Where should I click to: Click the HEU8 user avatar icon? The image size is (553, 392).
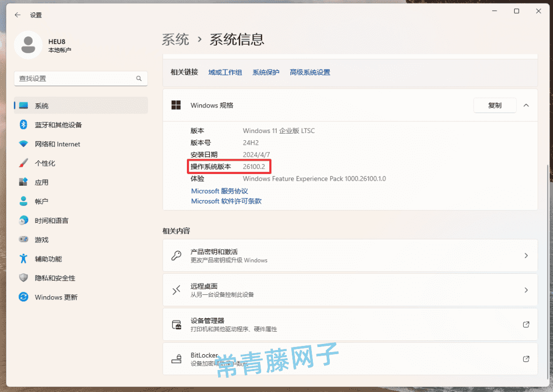(x=28, y=45)
